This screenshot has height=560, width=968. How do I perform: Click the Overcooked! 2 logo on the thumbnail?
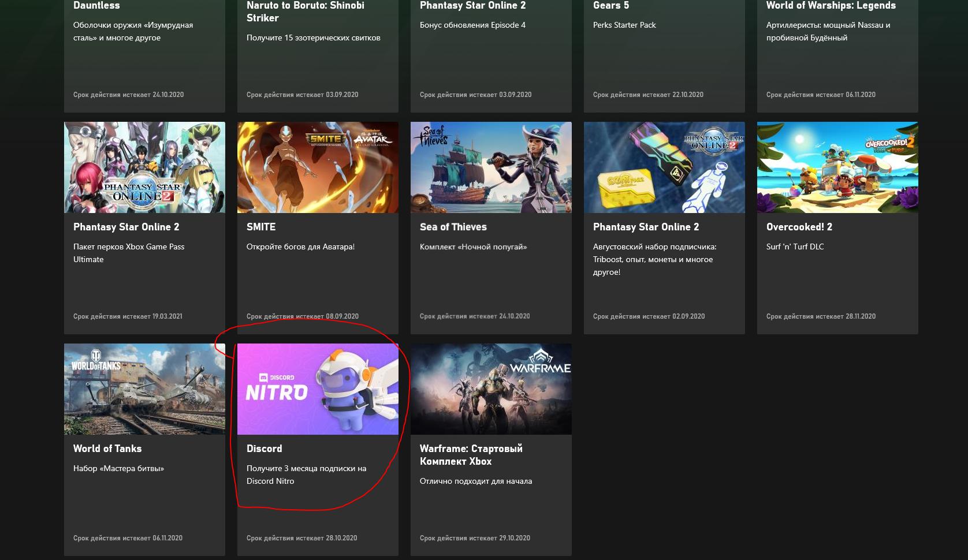889,143
